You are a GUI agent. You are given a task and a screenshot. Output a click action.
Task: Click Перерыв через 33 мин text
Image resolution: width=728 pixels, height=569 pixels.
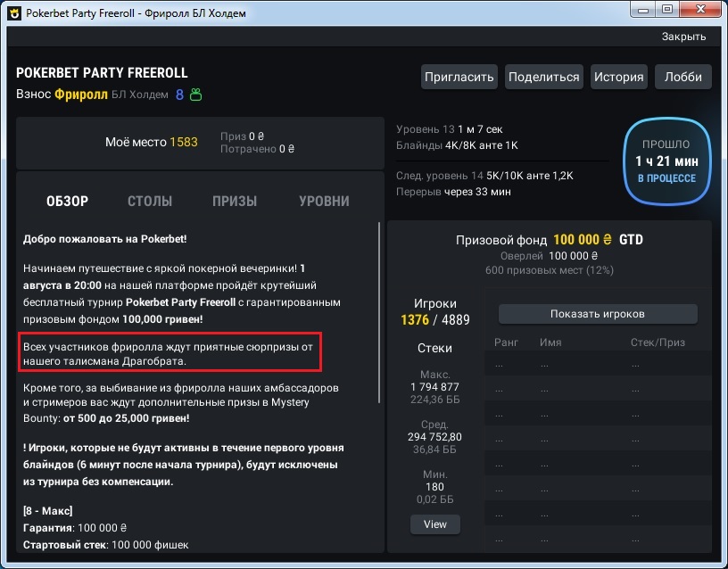[453, 192]
